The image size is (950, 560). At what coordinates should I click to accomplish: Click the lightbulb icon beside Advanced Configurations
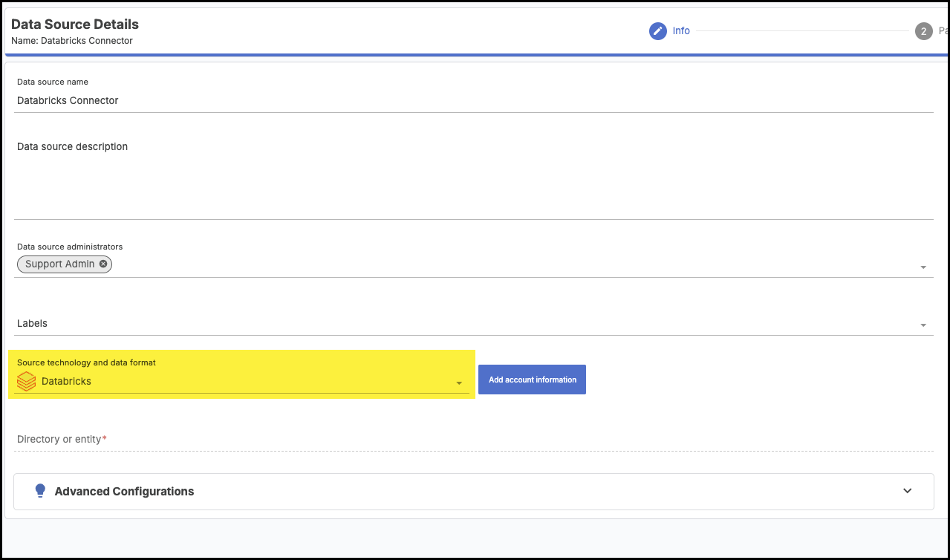coord(40,491)
